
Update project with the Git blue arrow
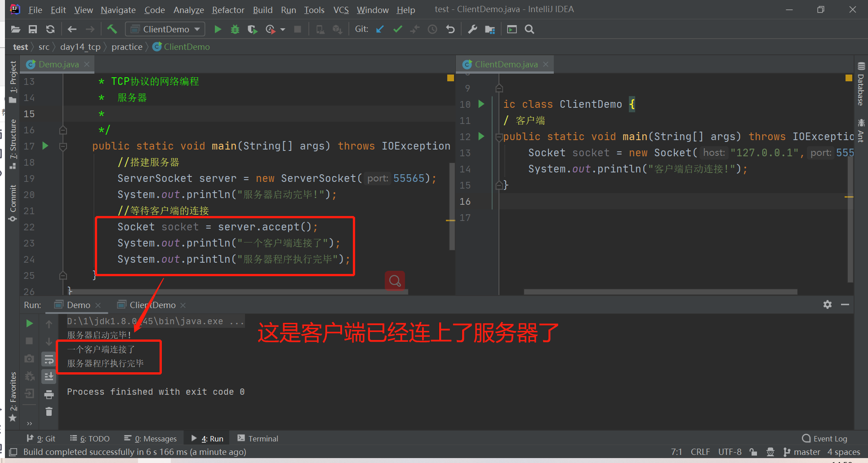tap(380, 29)
